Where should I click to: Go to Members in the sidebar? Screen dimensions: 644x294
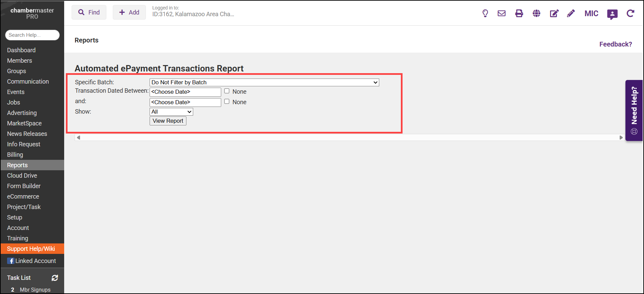tap(20, 61)
